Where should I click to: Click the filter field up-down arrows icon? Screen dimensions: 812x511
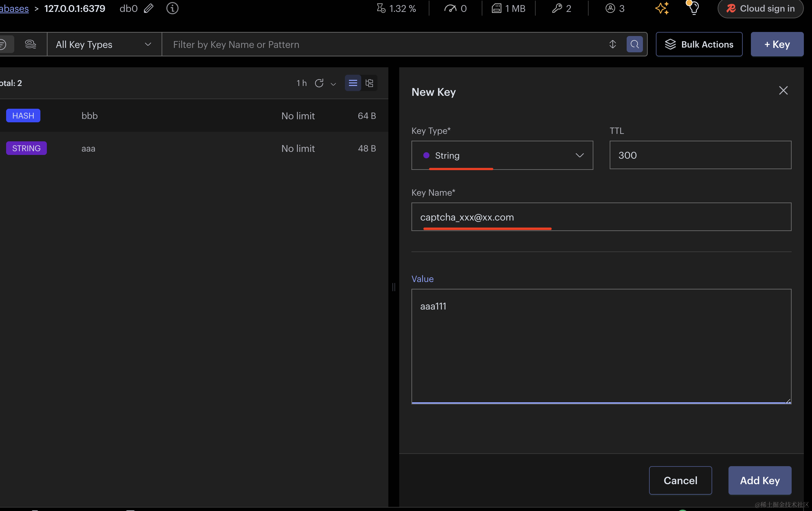pyautogui.click(x=612, y=44)
